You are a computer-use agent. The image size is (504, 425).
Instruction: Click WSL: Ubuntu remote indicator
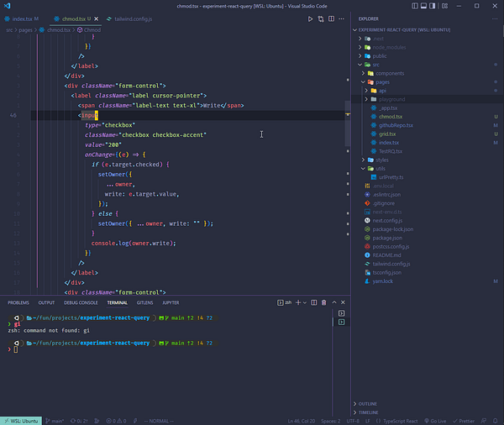[21, 421]
